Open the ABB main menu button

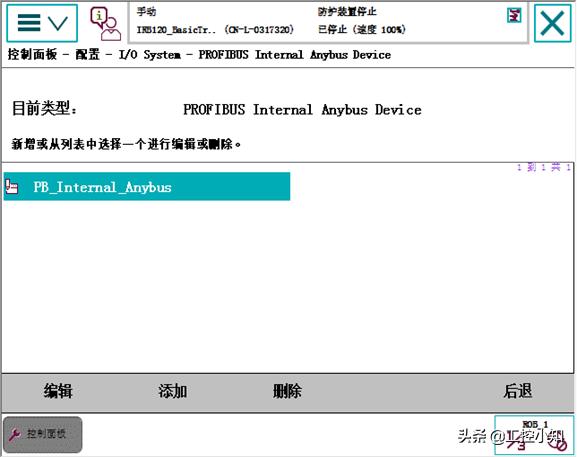pos(42,23)
